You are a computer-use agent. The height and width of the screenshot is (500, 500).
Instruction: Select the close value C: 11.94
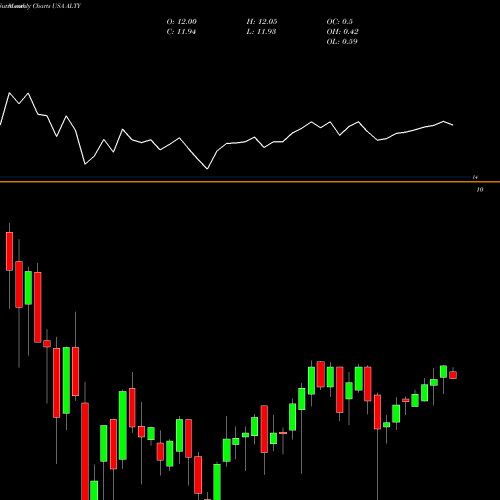click(x=181, y=32)
